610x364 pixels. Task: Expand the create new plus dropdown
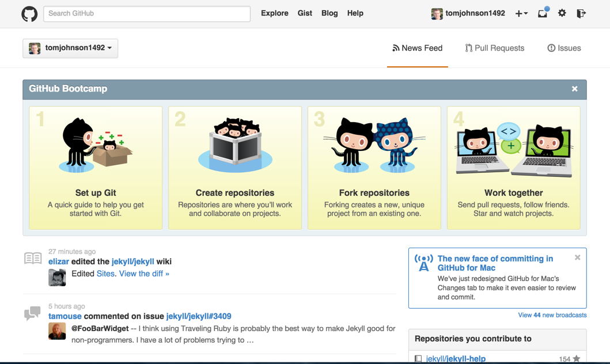click(x=521, y=13)
